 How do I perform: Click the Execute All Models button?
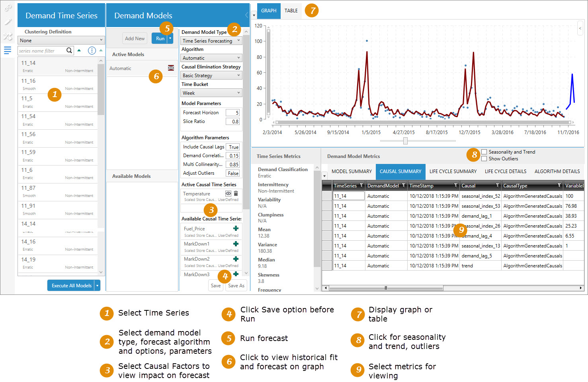[71, 286]
